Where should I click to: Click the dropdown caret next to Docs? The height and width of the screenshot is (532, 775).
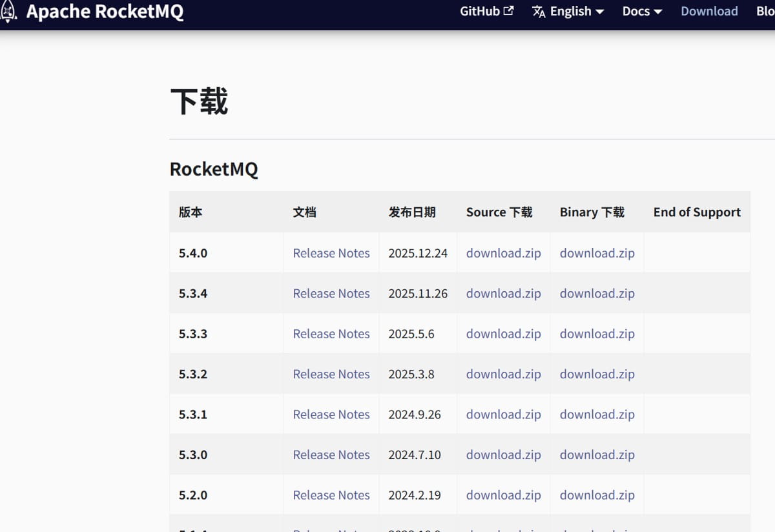[658, 12]
